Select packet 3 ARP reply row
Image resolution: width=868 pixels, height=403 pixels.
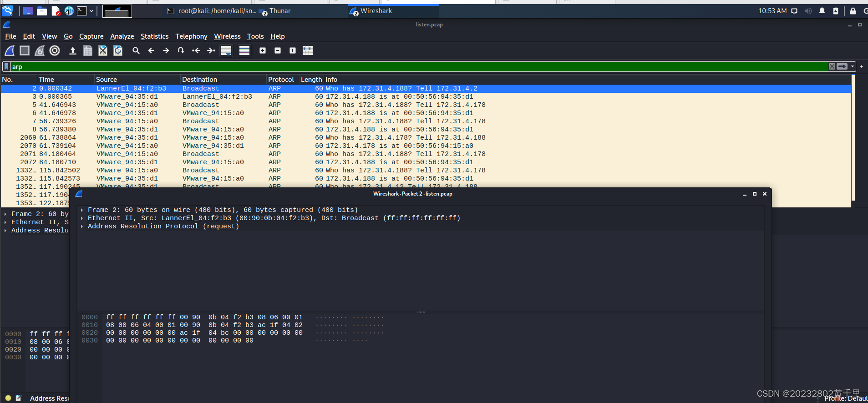point(426,96)
